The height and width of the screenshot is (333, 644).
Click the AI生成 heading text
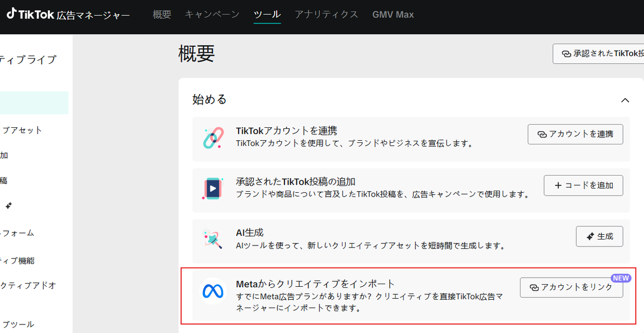[x=250, y=233]
